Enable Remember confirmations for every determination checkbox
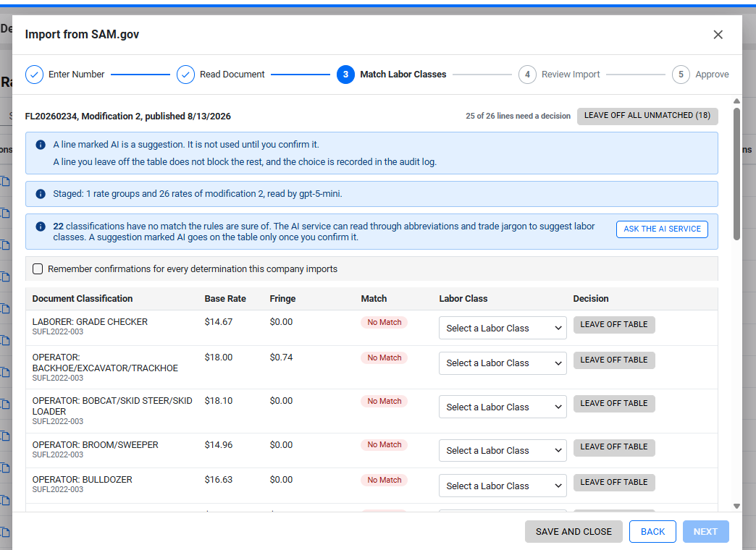 [x=38, y=269]
